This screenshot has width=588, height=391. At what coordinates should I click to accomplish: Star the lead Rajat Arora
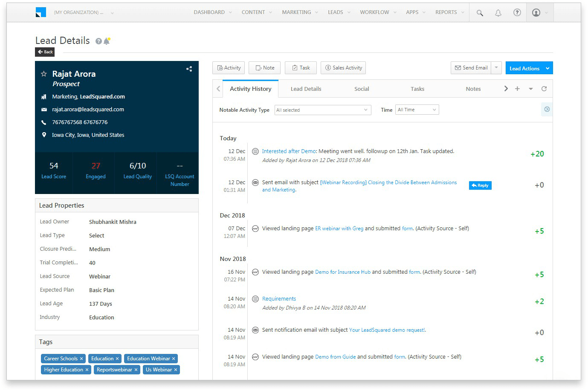(x=43, y=73)
